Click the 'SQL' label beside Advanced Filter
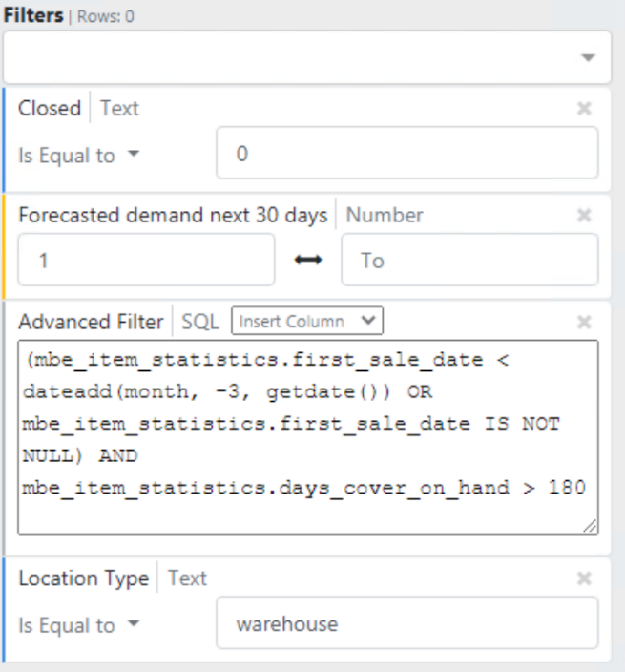Screen dimensions: 625x672 (x=200, y=322)
